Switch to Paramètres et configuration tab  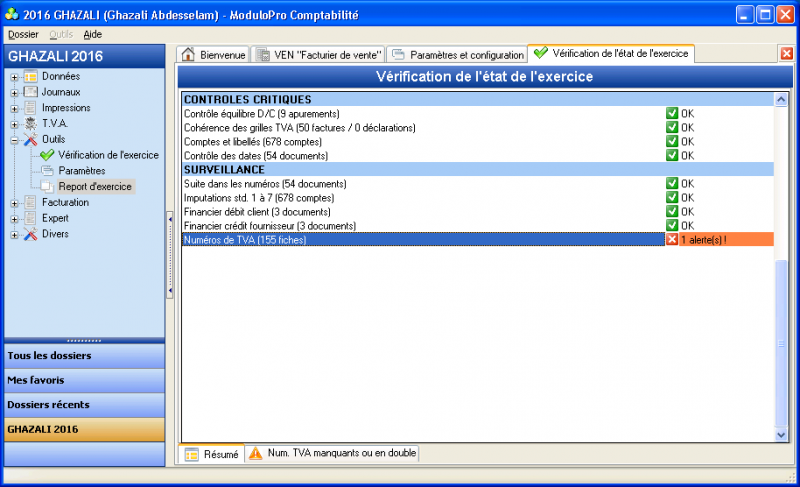pos(457,55)
